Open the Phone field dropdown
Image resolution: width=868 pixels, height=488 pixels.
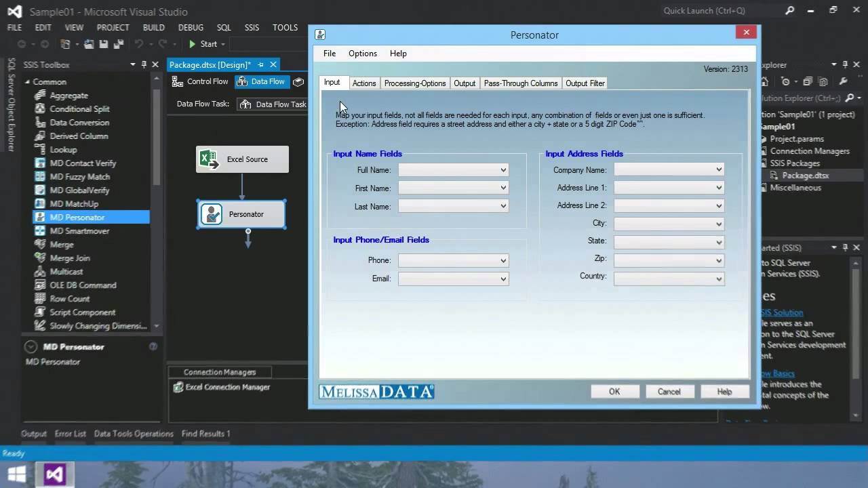454,260
